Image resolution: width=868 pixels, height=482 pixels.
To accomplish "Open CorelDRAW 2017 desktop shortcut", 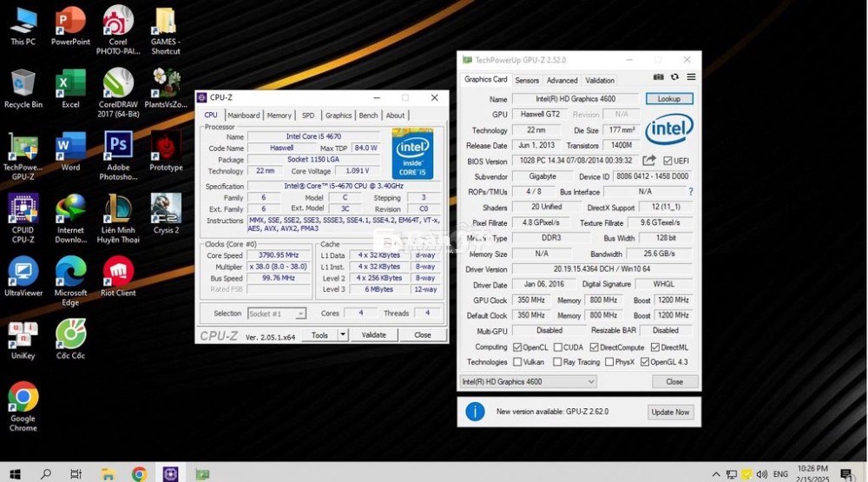I will [118, 93].
